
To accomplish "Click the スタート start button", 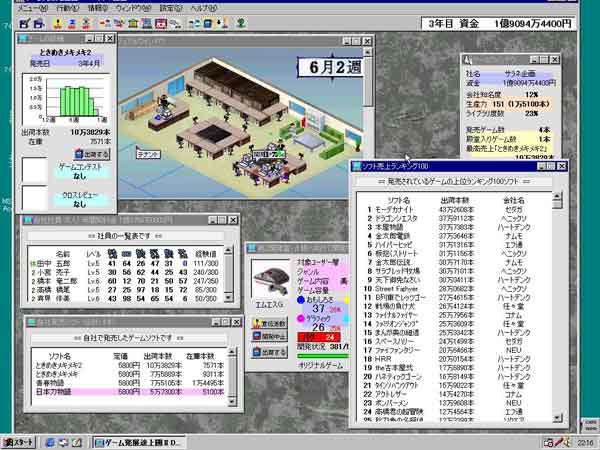I will pos(21,441).
